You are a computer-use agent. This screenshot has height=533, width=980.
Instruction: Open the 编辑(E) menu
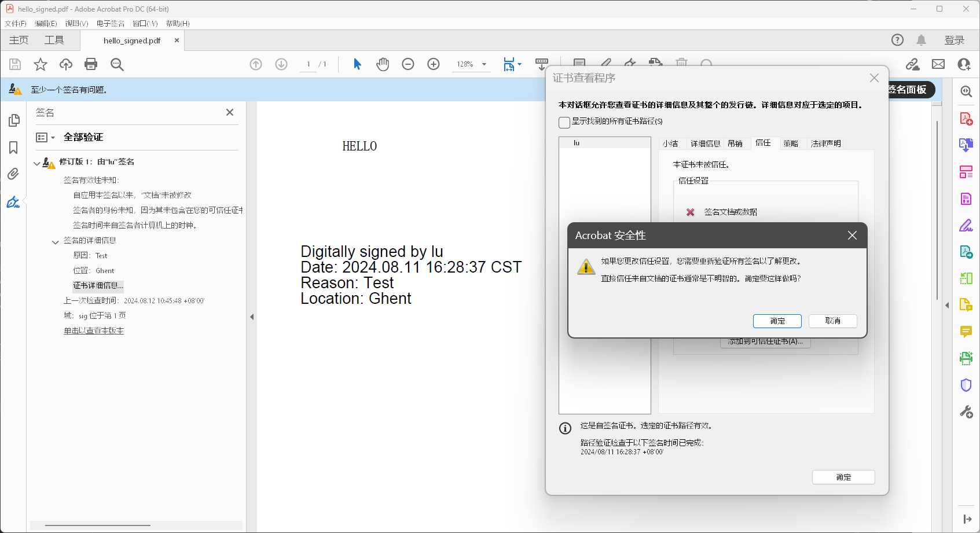pyautogui.click(x=46, y=23)
